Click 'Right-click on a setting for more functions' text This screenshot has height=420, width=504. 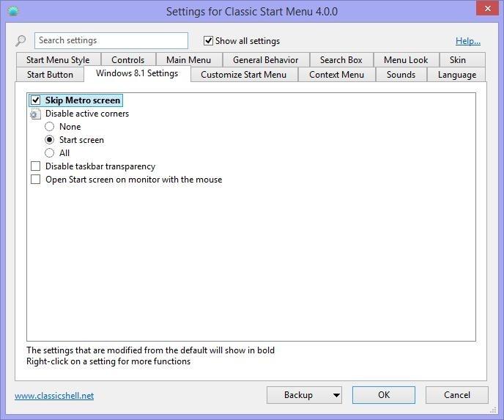(108, 361)
